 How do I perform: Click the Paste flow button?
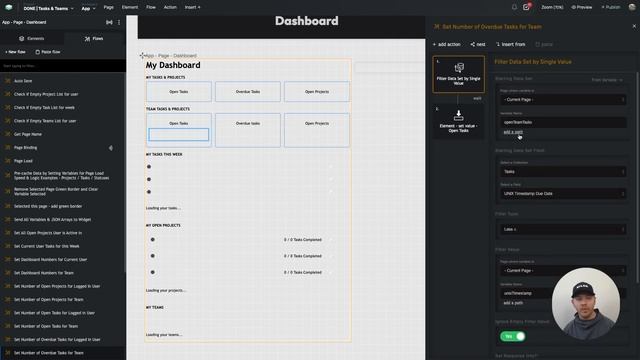[48, 52]
